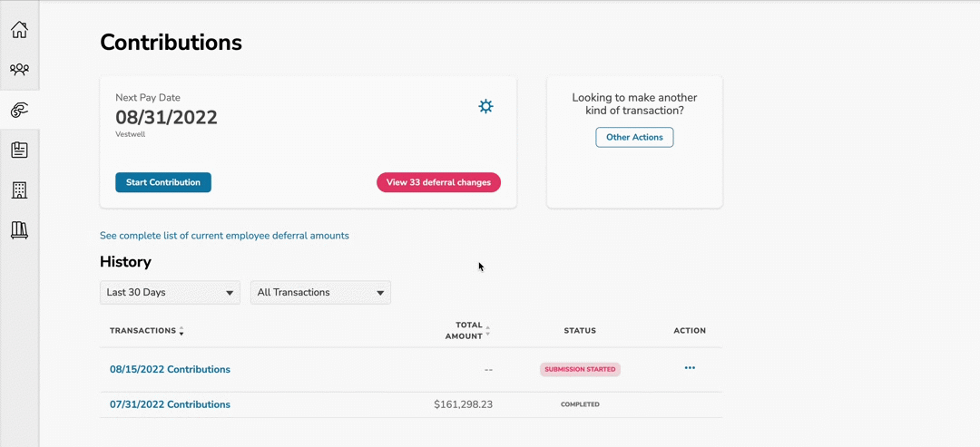This screenshot has height=447, width=980.
Task: Click the Other Actions button
Action: click(x=634, y=138)
